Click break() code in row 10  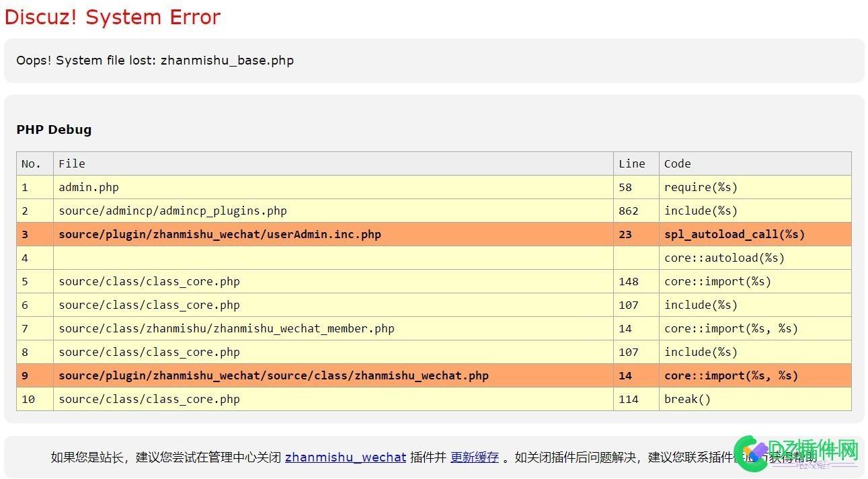click(x=687, y=399)
